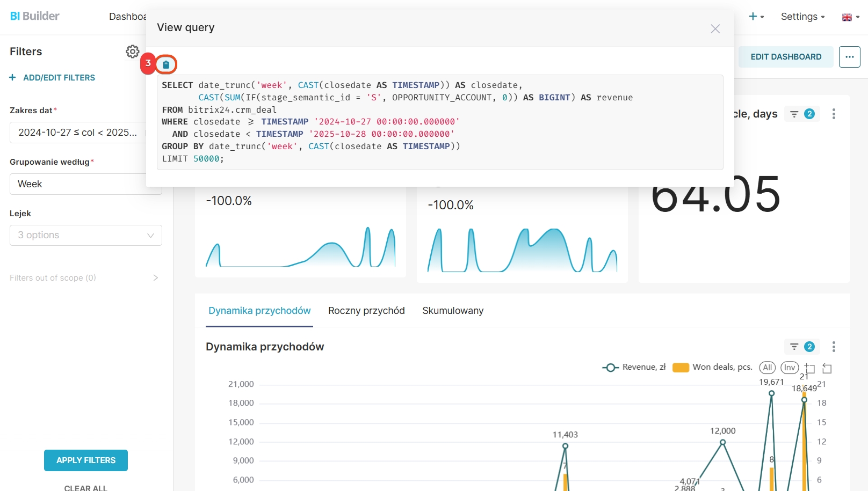Screen dimensions: 868x491
Task: Open the dashboard three-dot actions button
Action: [x=849, y=57]
